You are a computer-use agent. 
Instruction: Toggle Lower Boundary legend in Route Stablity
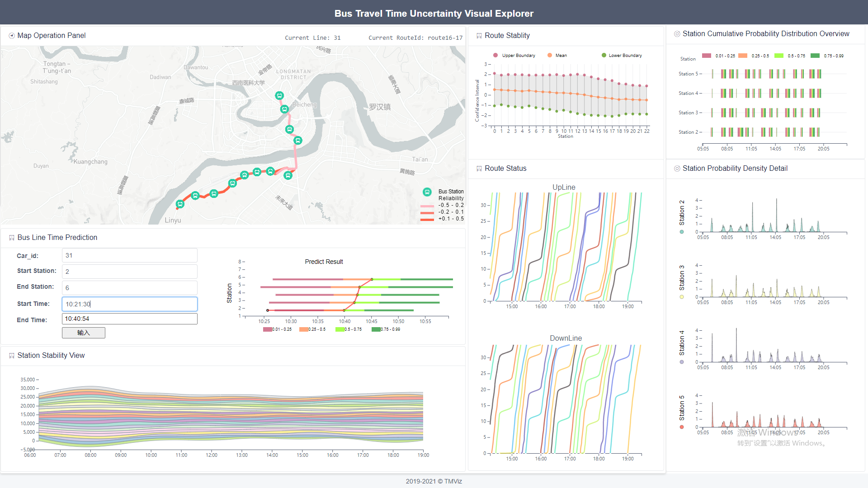click(604, 55)
